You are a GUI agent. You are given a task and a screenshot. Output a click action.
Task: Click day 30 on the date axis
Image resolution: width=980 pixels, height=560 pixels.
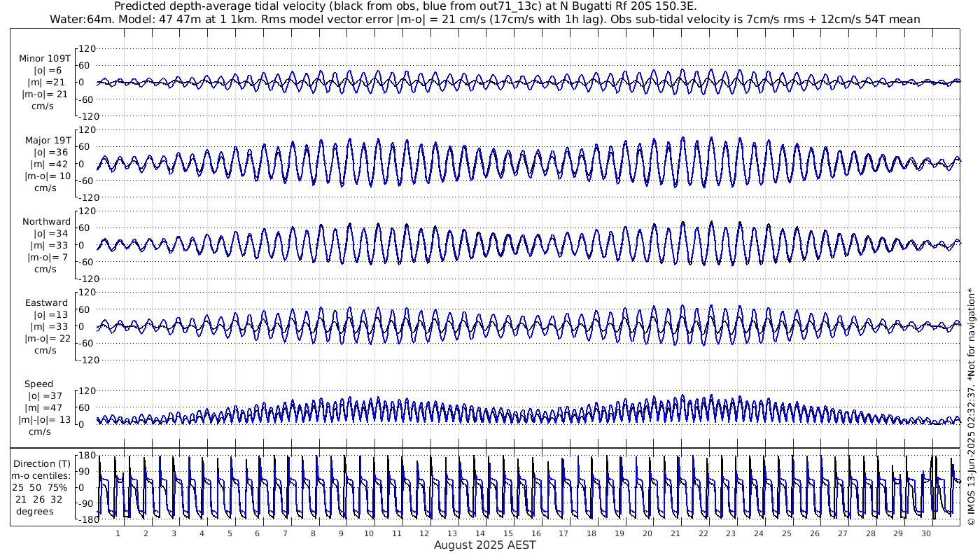pyautogui.click(x=926, y=533)
